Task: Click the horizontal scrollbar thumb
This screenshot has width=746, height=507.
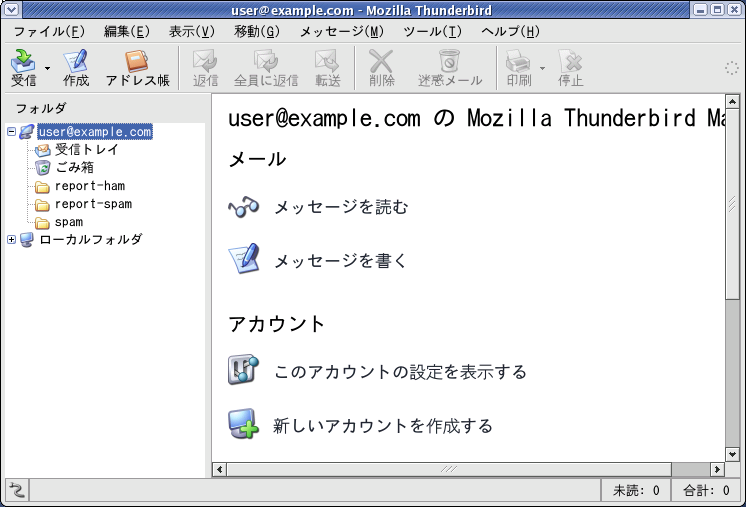Action: [x=449, y=469]
